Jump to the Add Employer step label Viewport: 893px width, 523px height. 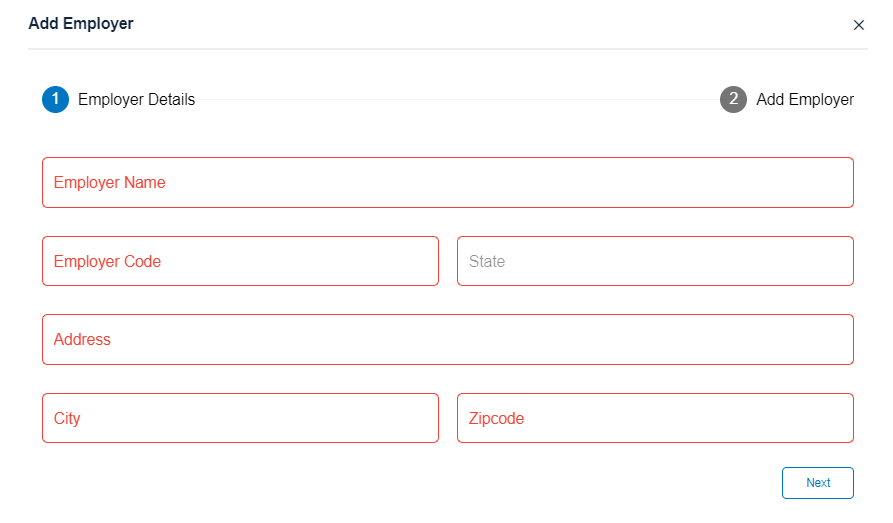tap(805, 100)
